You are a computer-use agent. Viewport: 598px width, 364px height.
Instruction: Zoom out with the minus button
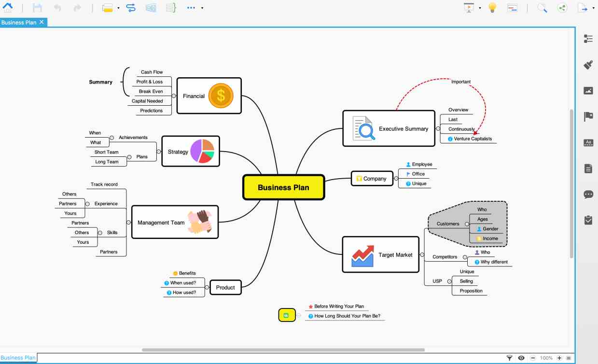point(533,358)
